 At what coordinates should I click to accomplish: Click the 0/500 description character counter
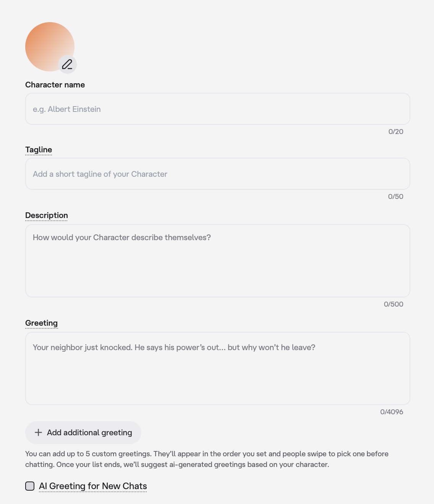pos(394,304)
